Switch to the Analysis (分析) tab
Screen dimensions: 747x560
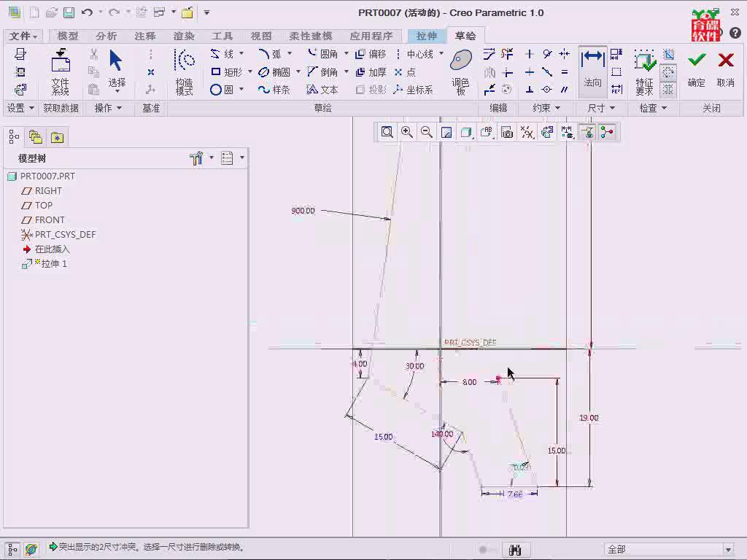[106, 36]
